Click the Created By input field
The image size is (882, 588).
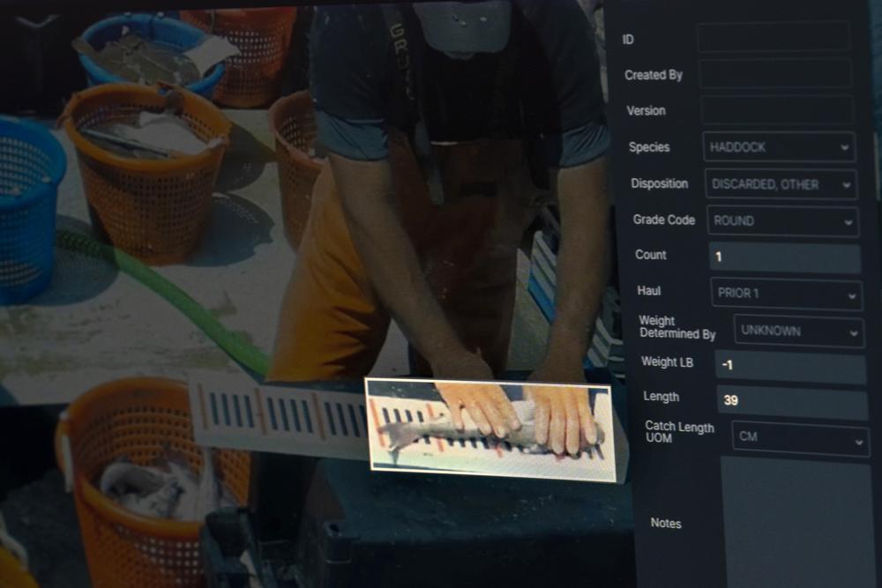[774, 75]
